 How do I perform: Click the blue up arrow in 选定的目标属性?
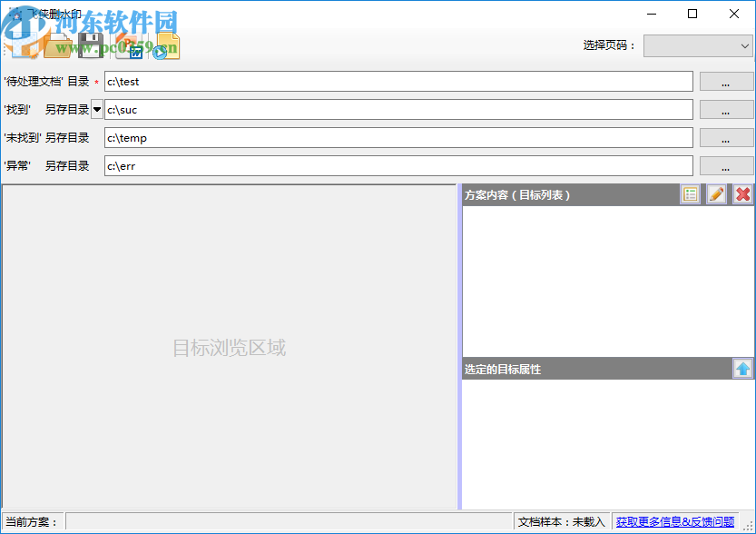742,369
